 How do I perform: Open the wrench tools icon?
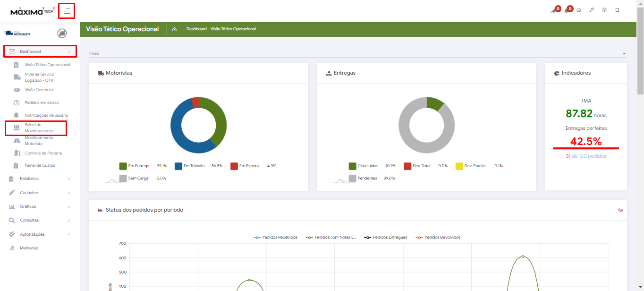tap(592, 10)
